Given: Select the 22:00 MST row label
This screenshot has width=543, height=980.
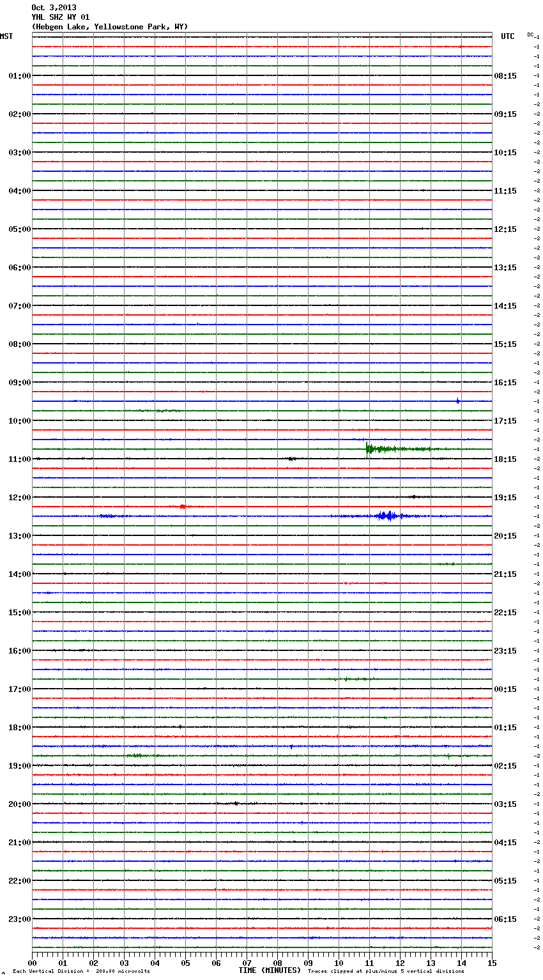Looking at the screenshot, I should pos(20,881).
